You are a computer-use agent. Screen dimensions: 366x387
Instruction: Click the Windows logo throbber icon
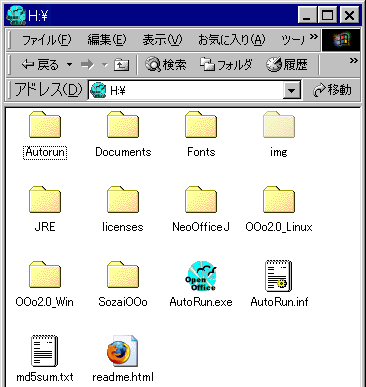pos(341,40)
